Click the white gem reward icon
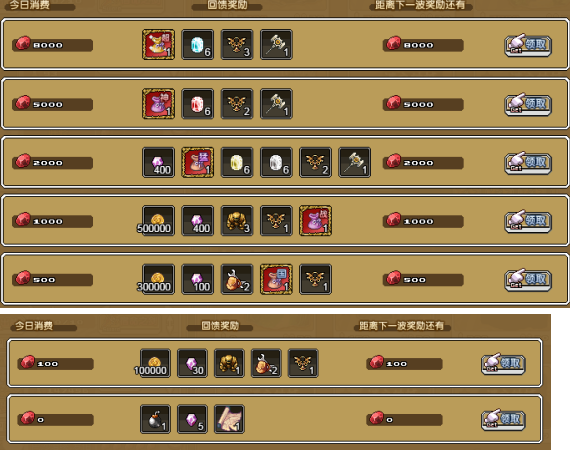 click(276, 162)
